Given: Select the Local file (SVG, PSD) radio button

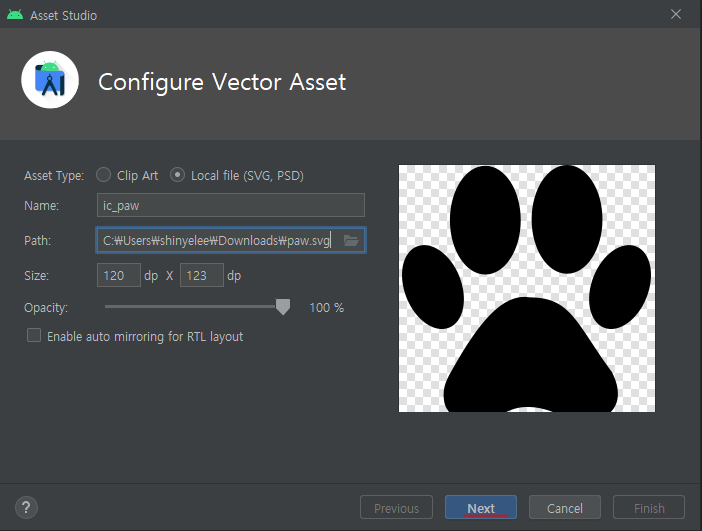Looking at the screenshot, I should click(177, 175).
